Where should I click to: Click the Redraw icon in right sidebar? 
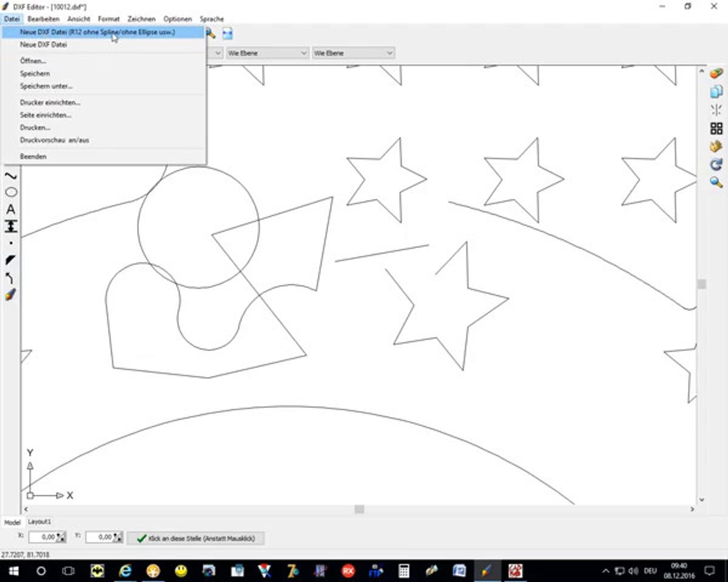point(716,164)
